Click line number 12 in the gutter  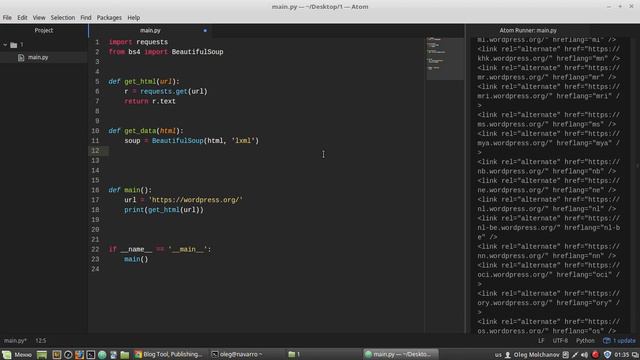tap(95, 151)
